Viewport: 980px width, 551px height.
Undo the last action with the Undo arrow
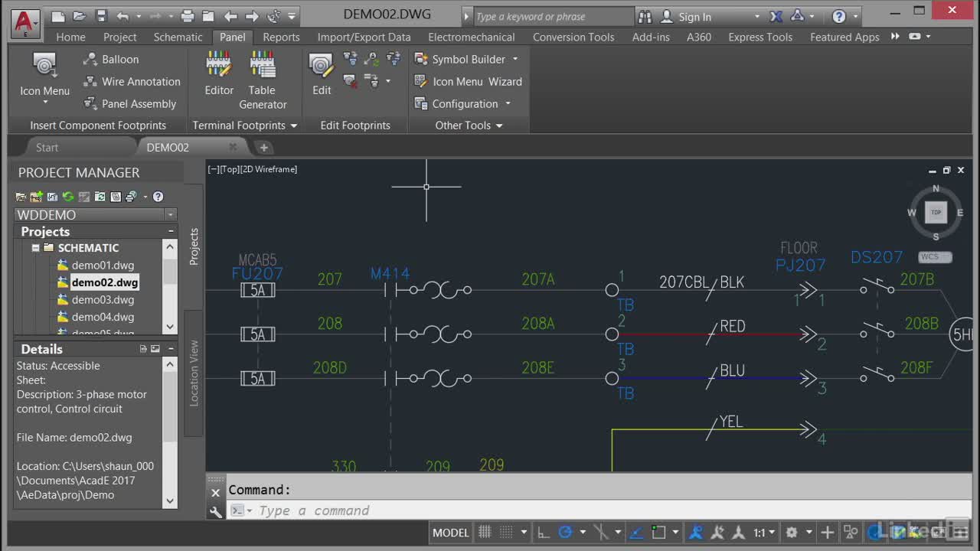point(123,16)
